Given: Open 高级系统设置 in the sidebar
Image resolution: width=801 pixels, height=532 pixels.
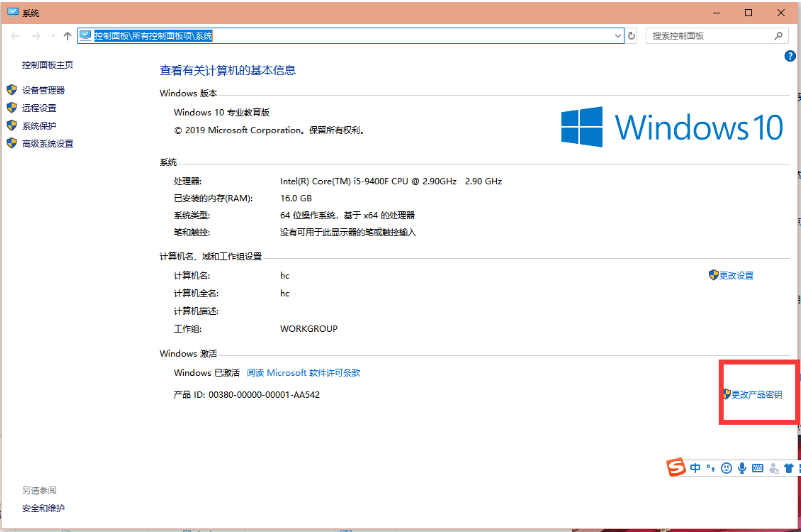Looking at the screenshot, I should tap(47, 144).
